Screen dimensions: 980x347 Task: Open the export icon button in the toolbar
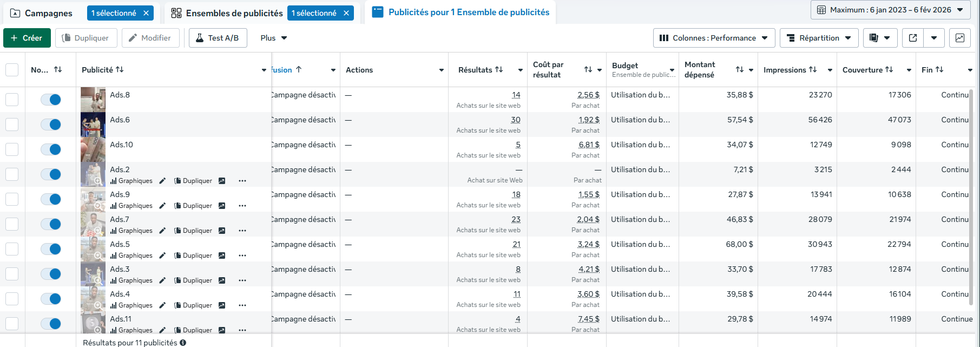point(913,38)
